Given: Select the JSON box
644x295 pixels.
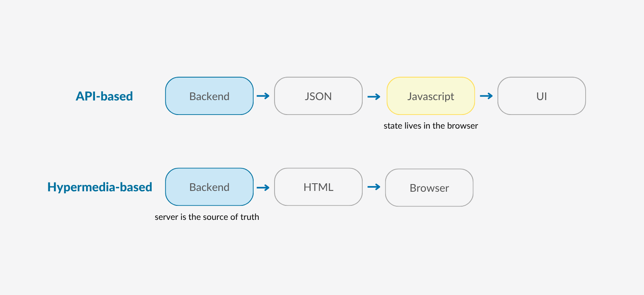Looking at the screenshot, I should (318, 96).
